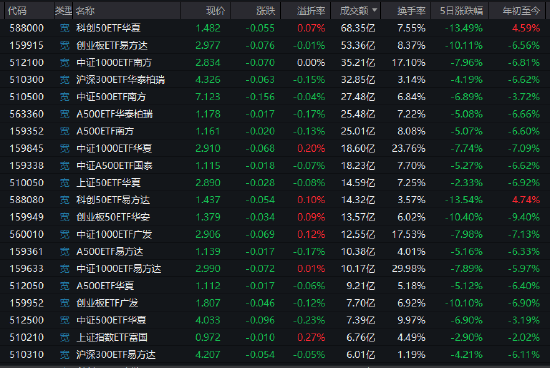The image size is (550, 368).
Task: Click the 涨跌 column header
Action: pos(266,11)
